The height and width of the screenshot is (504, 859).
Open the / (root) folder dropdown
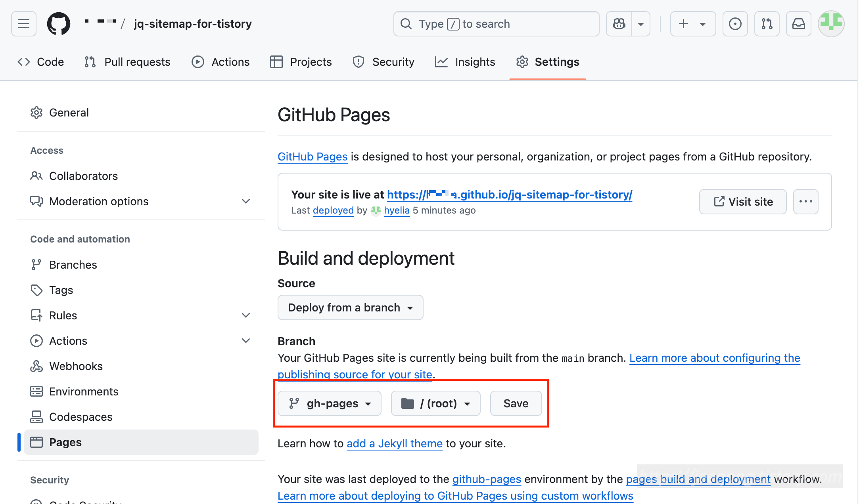(x=435, y=403)
